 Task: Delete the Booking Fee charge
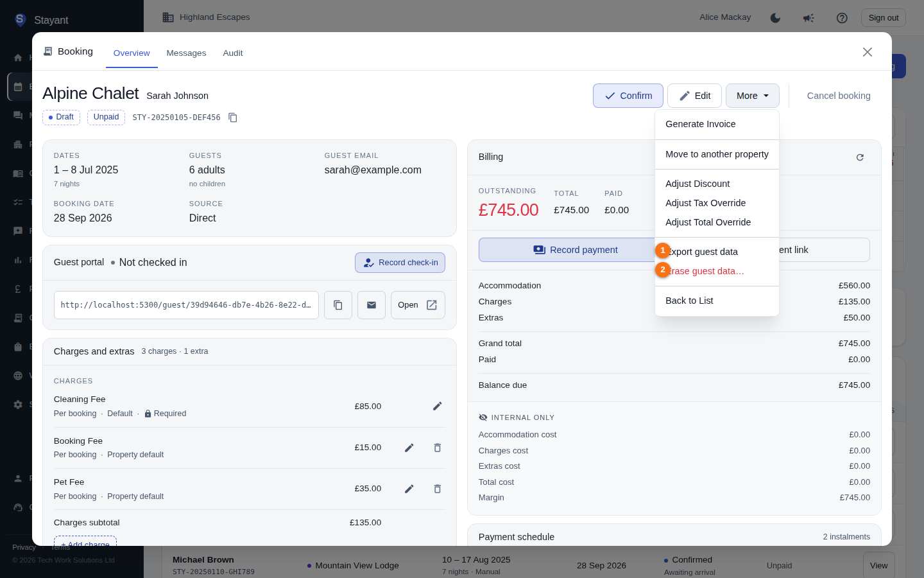[x=438, y=448]
